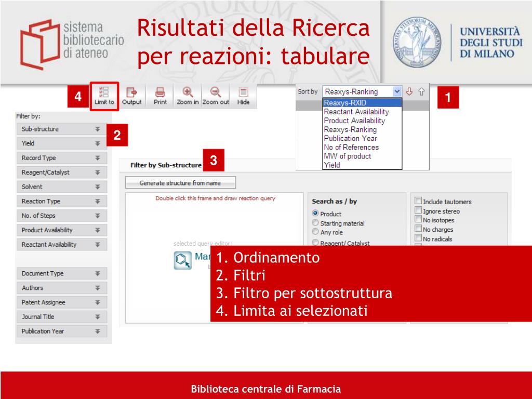Open the Sort by combo box
Screen dimensions: 532x399
(x=362, y=91)
